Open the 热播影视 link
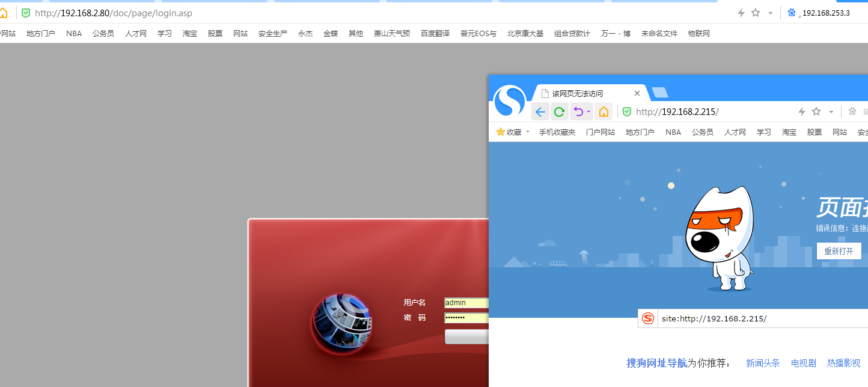Screen dimensions: 868x387 [844, 363]
